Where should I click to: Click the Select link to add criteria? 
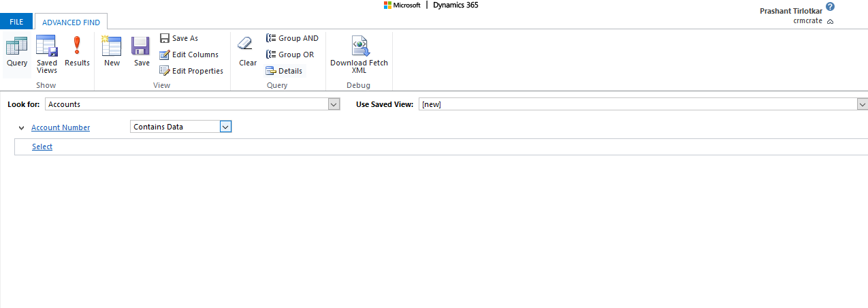(x=42, y=147)
